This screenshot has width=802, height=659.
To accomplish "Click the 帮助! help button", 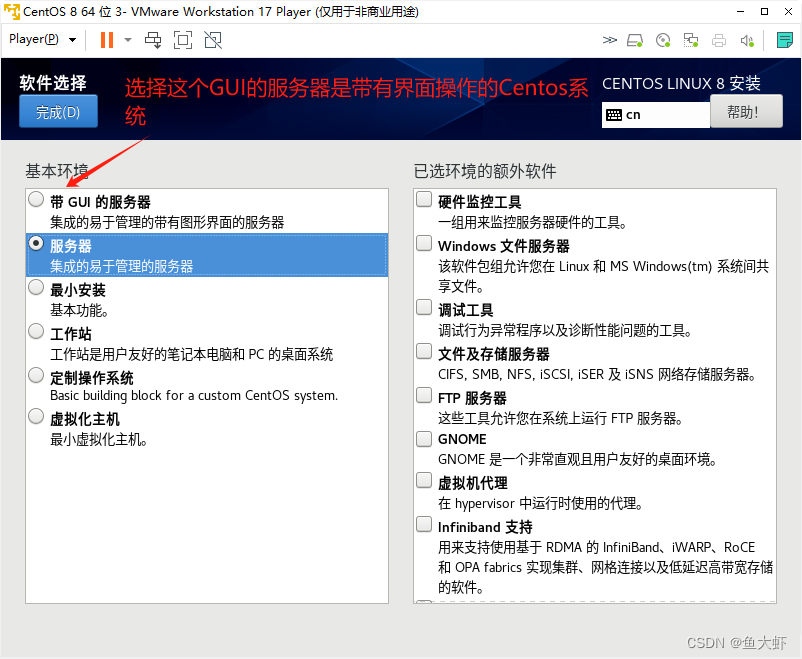I will coord(746,111).
